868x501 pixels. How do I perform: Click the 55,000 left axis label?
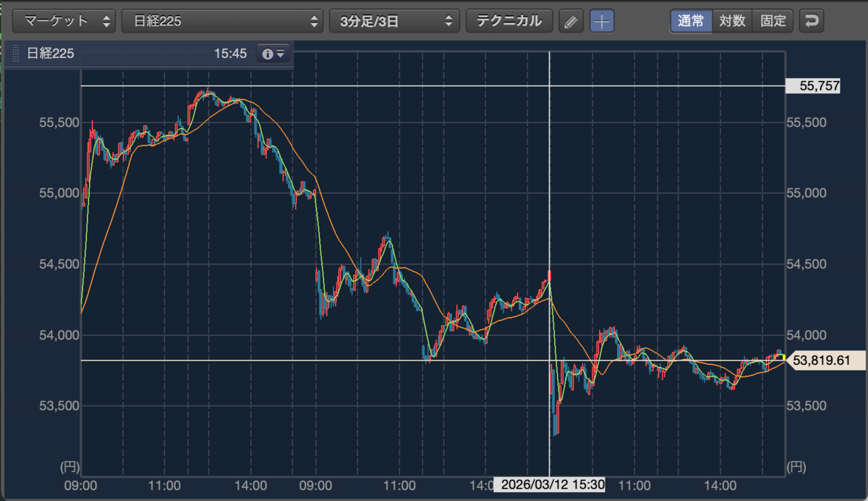point(59,193)
